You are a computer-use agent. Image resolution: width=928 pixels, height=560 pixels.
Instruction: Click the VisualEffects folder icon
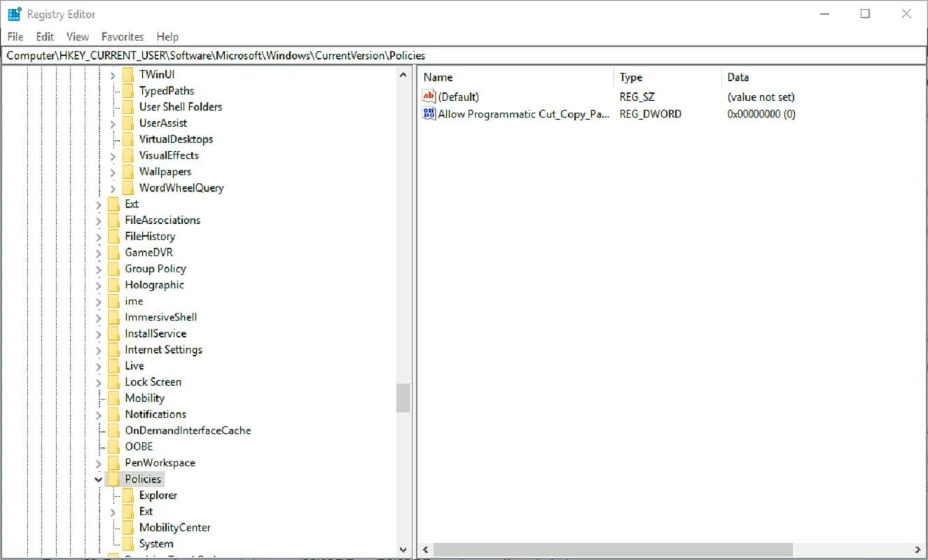tap(127, 155)
